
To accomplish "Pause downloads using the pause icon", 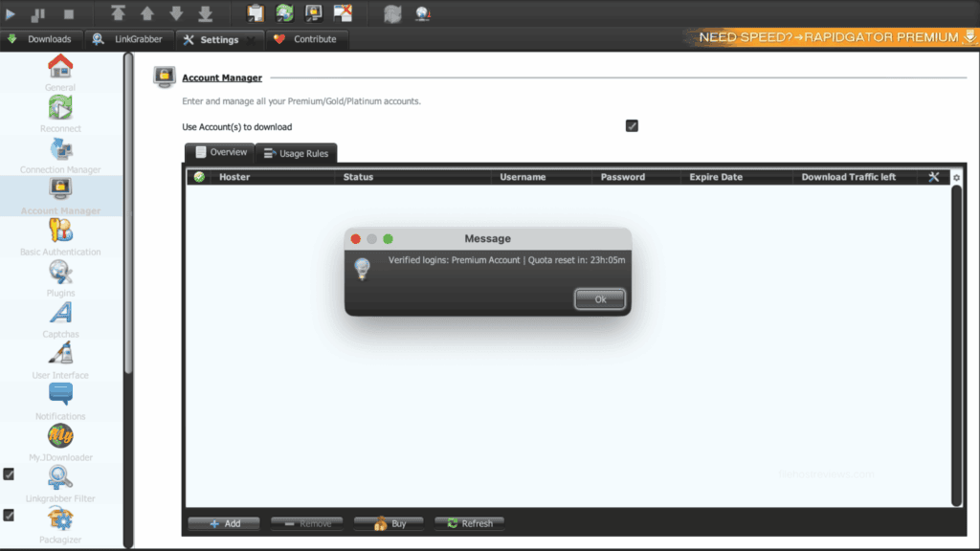I will (x=38, y=13).
